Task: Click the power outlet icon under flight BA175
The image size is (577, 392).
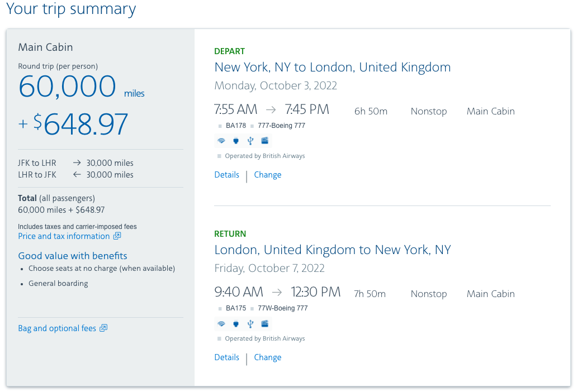Action: (x=236, y=324)
